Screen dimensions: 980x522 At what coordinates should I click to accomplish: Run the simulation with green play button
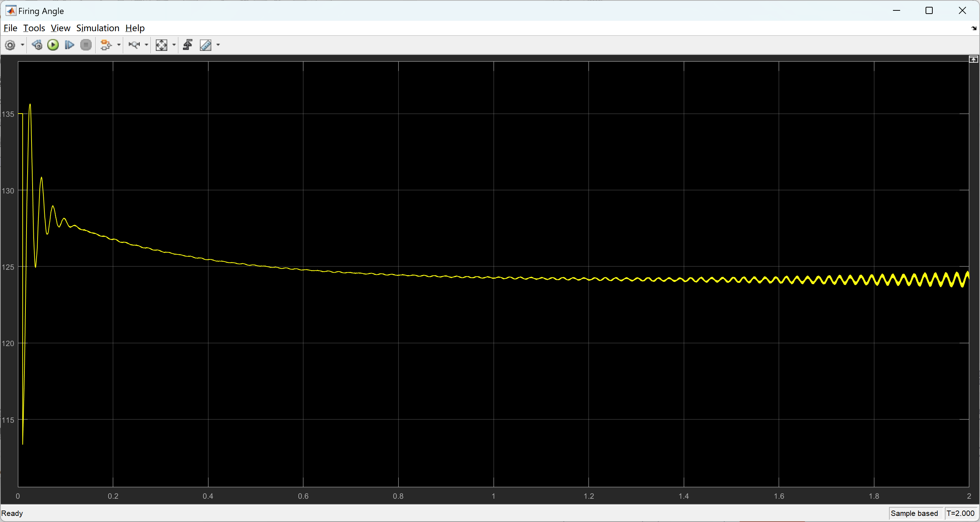point(53,45)
